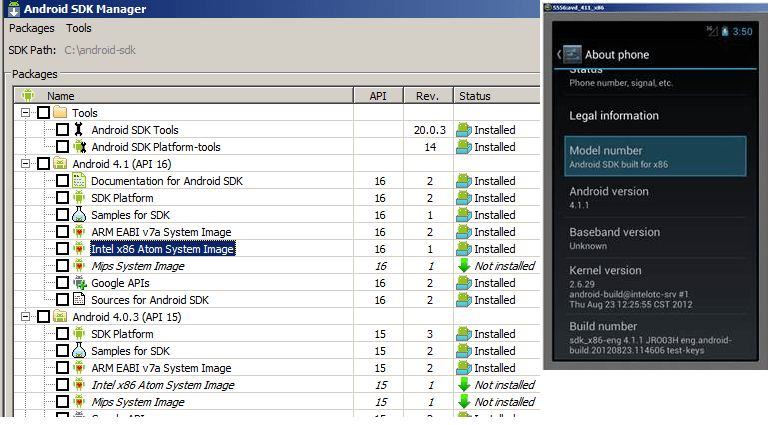Viewport: 775px width, 425px height.
Task: Tap the Model number entry
Action: (655, 155)
